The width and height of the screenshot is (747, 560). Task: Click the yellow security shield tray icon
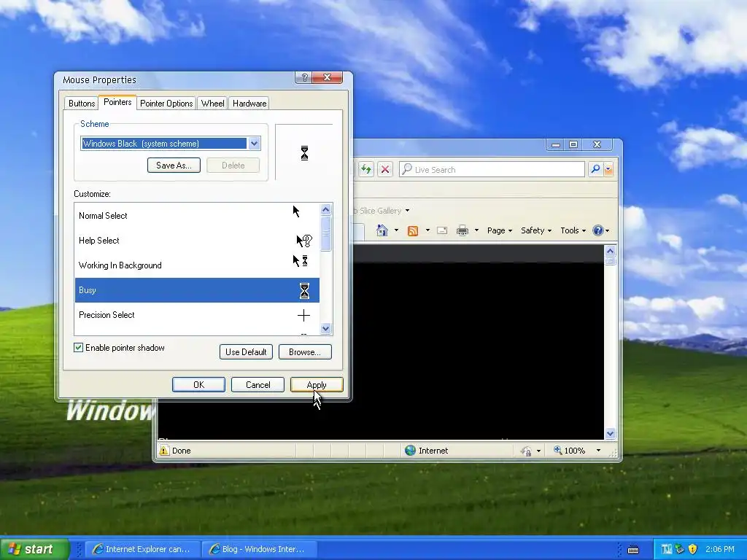click(x=693, y=549)
